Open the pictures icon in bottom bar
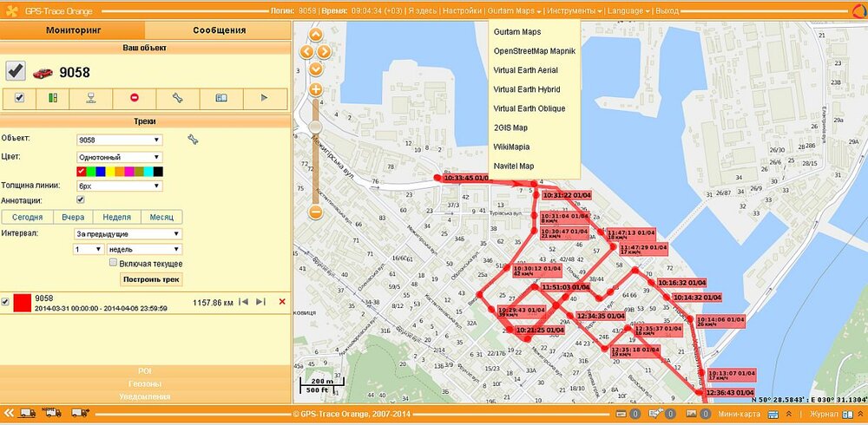The image size is (868, 425). (692, 414)
